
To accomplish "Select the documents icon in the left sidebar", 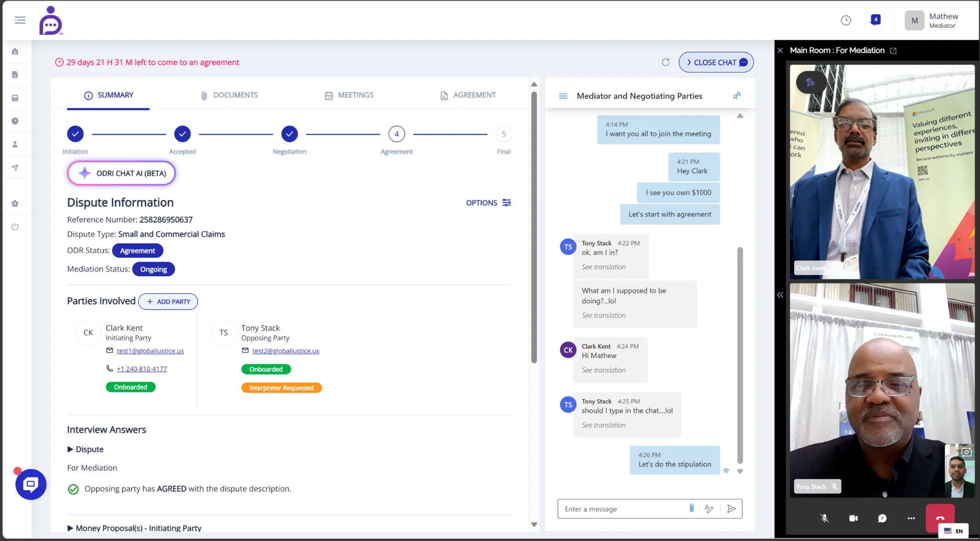I will [15, 74].
